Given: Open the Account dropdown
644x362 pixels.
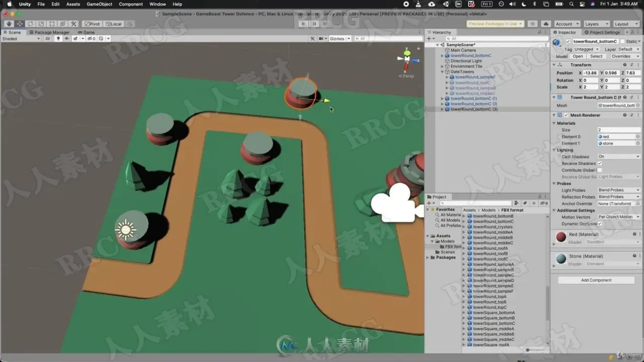Looking at the screenshot, I should 567,24.
